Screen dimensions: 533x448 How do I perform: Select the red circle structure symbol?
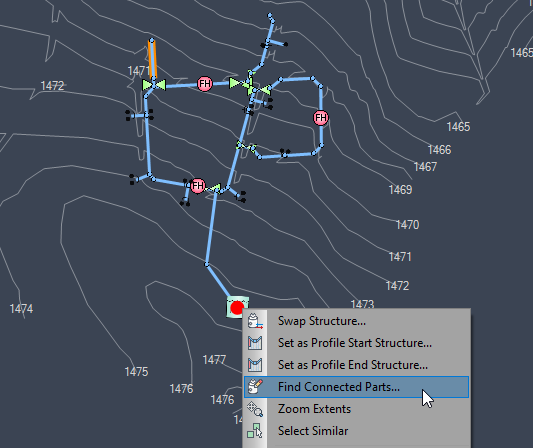pyautogui.click(x=237, y=308)
